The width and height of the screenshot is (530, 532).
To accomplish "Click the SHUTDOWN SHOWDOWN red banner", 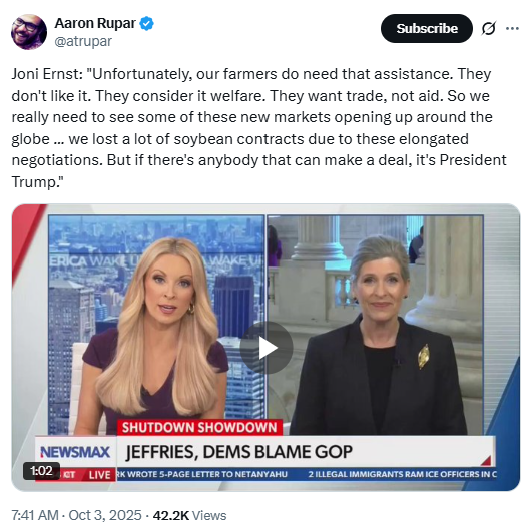I will (200, 428).
